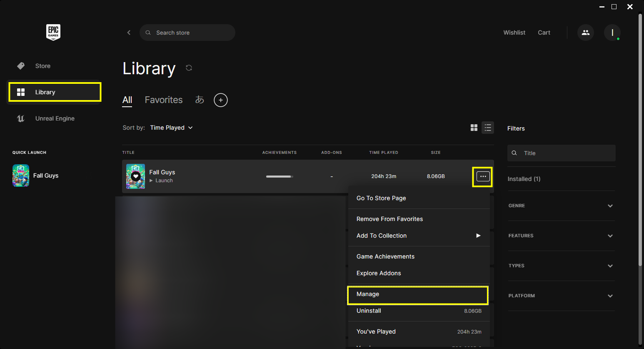
Task: Choose Uninstall in the context menu
Action: point(419,311)
